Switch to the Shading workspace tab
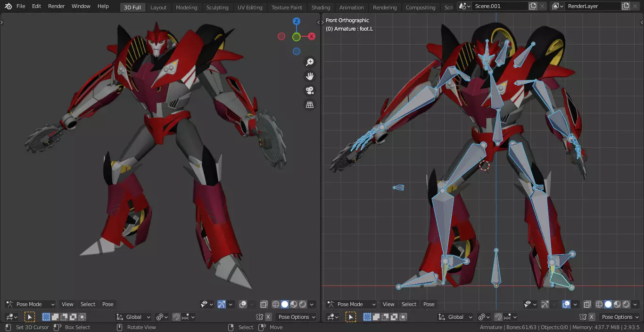This screenshot has height=332, width=644. point(321,8)
